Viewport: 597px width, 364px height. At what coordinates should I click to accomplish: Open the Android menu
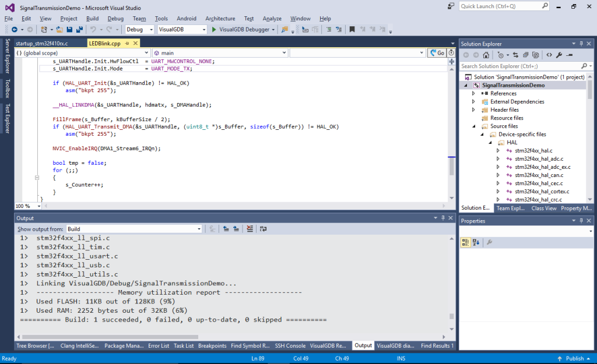click(x=187, y=18)
